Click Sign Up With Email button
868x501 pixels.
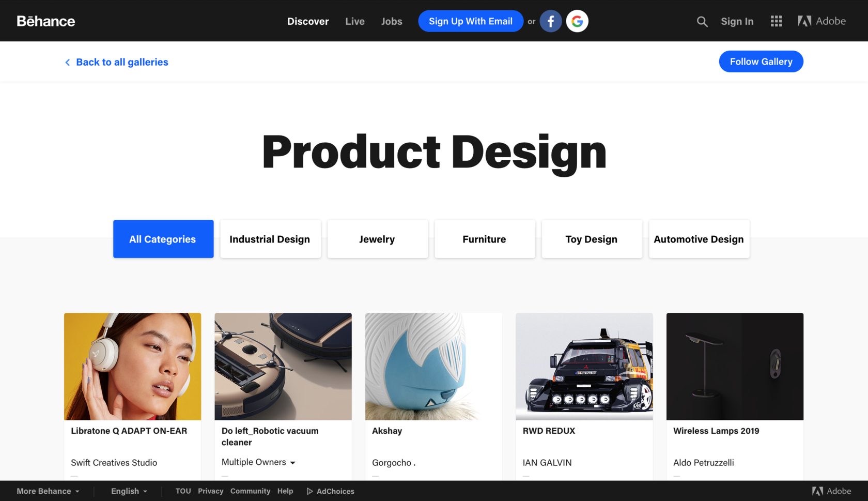pos(471,21)
